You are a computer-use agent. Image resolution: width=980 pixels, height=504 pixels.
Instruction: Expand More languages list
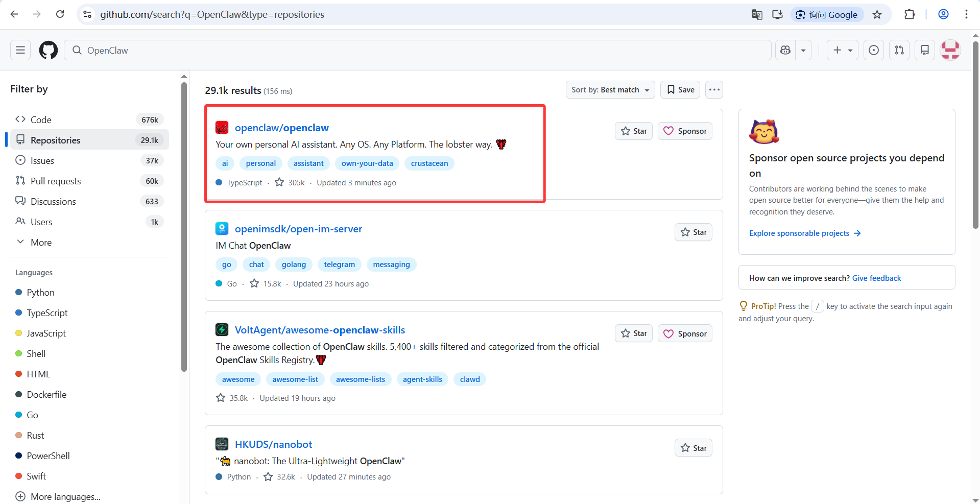point(58,496)
